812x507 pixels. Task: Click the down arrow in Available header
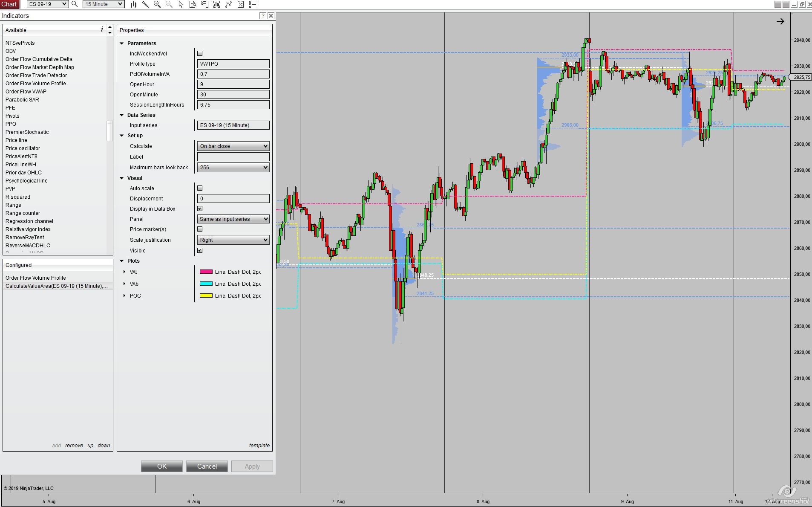coord(110,32)
